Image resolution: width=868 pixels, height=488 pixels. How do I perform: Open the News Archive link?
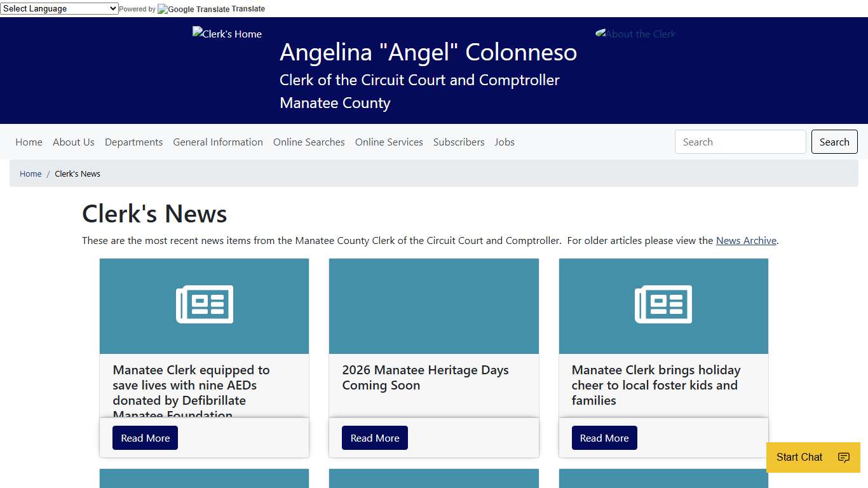[x=746, y=240]
